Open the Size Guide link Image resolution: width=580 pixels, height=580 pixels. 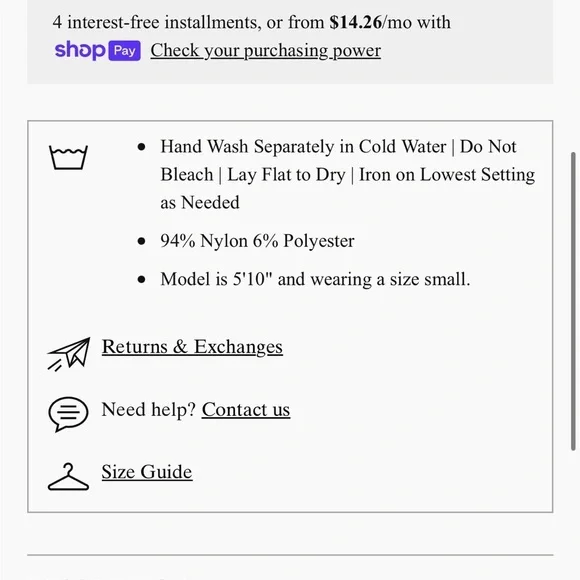[x=147, y=472]
